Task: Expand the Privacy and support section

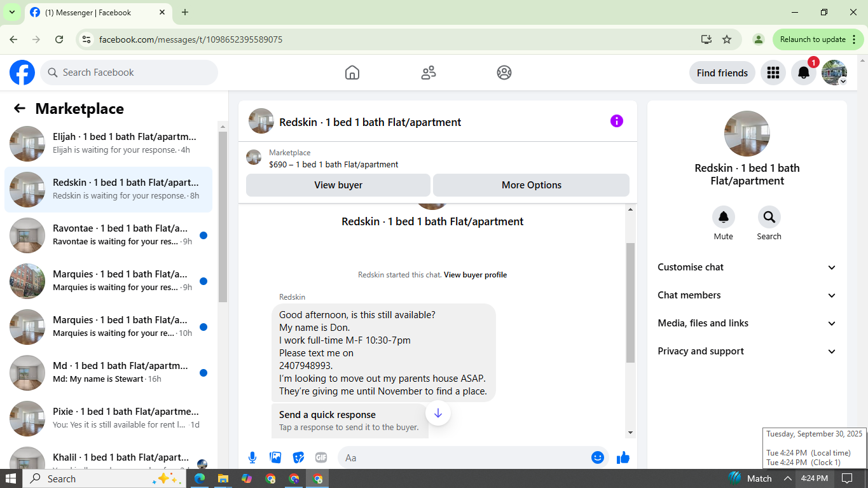Action: pos(747,351)
